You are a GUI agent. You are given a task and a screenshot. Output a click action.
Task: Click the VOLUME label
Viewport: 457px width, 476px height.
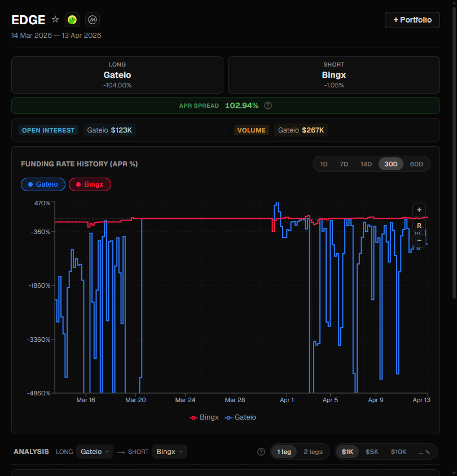click(251, 130)
